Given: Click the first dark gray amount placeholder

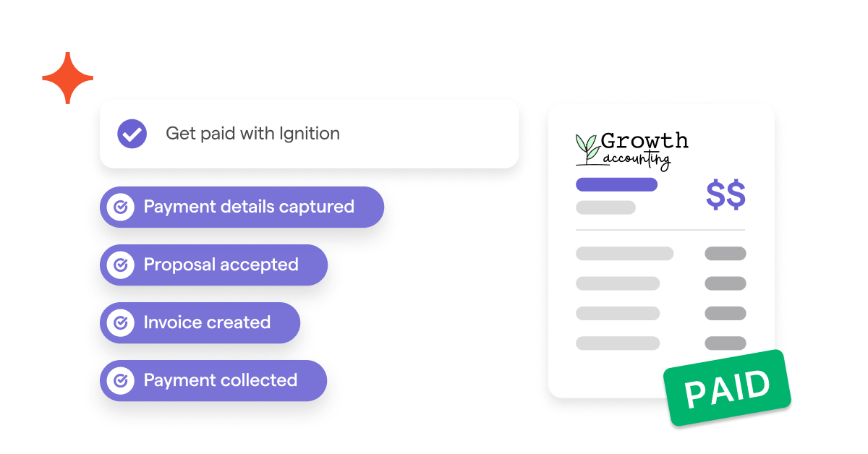Looking at the screenshot, I should [x=725, y=254].
